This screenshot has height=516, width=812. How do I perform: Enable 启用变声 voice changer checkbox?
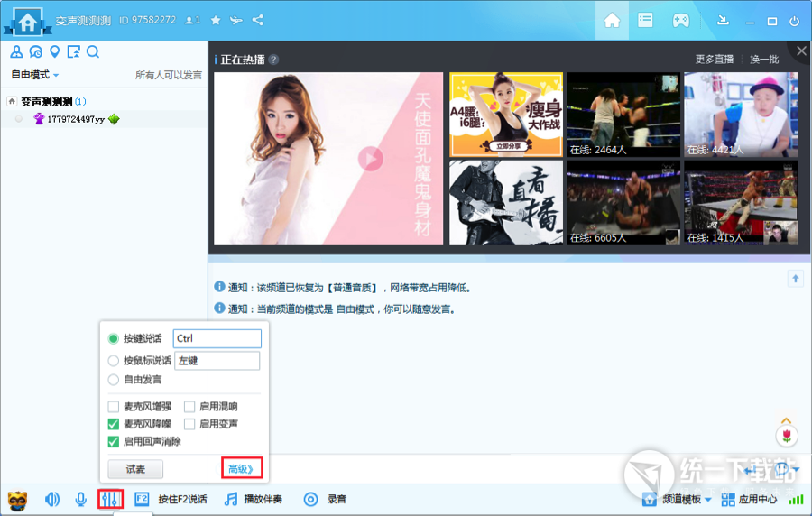pyautogui.click(x=190, y=424)
